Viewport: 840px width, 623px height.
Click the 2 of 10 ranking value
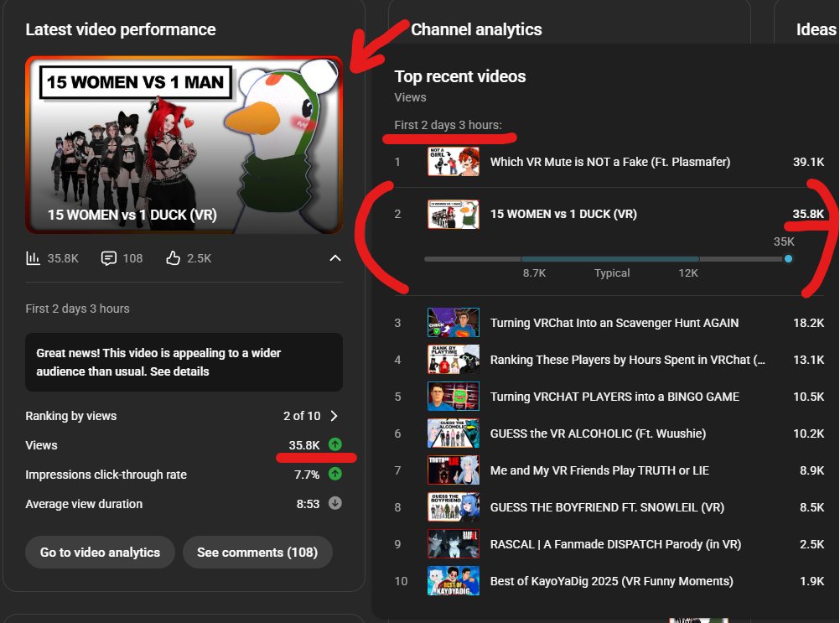pyautogui.click(x=302, y=416)
